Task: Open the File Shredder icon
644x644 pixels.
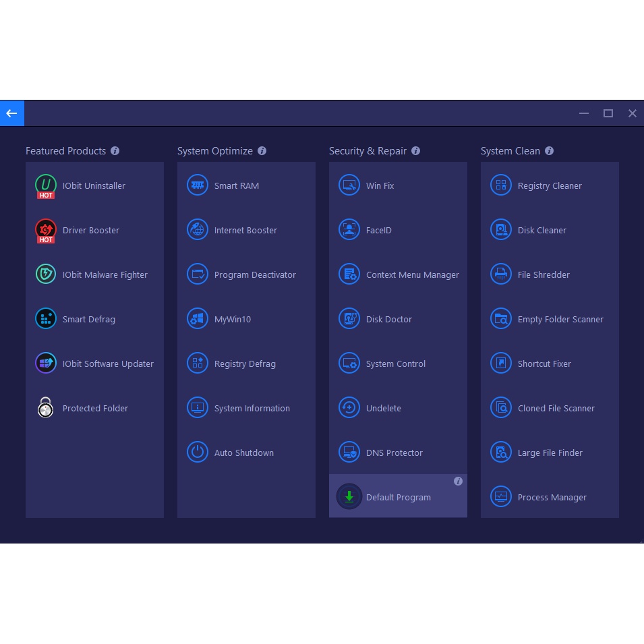Action: (x=501, y=274)
